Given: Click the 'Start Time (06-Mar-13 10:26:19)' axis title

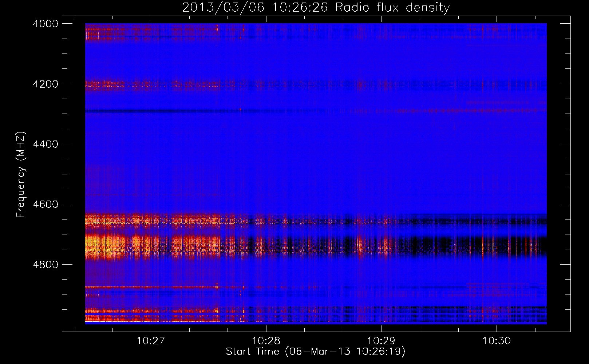Looking at the screenshot, I should pos(316,352).
